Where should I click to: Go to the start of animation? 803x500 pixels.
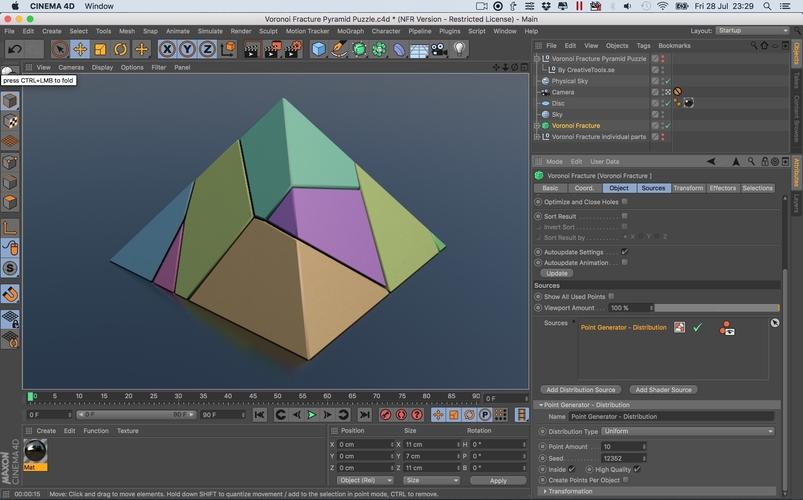260,414
